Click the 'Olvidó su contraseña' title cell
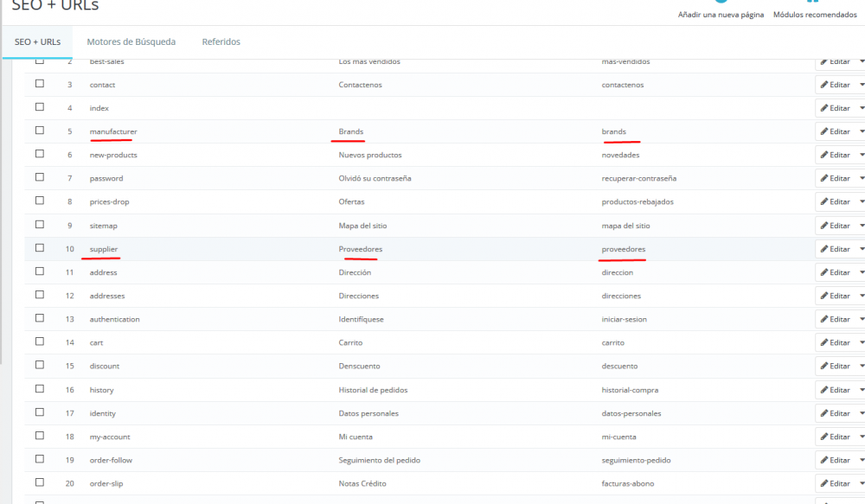 tap(375, 179)
